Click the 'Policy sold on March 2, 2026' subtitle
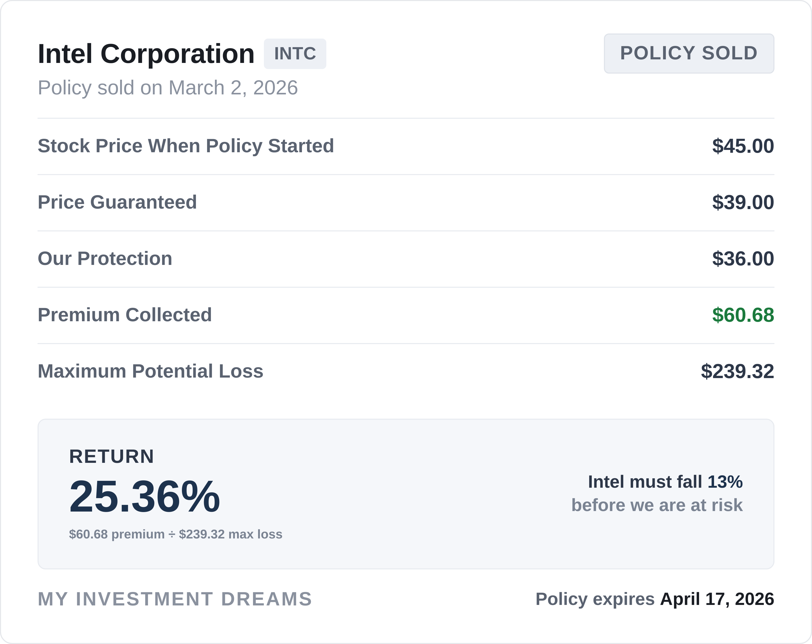812x644 pixels. coord(167,88)
